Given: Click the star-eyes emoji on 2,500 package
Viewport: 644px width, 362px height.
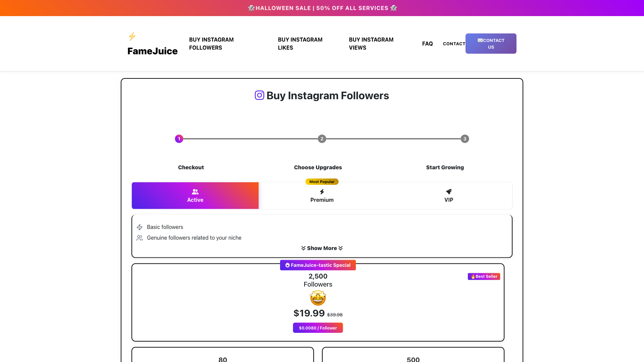Looking at the screenshot, I should coord(318,298).
